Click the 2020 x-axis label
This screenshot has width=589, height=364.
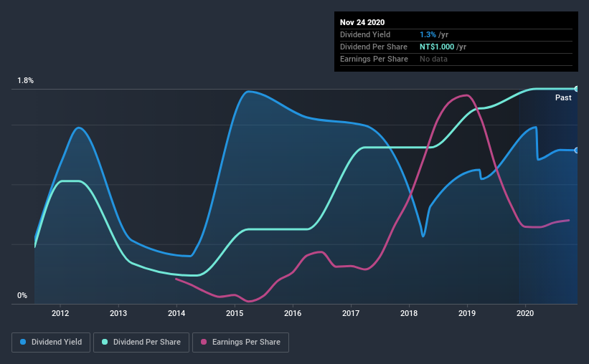[525, 313]
